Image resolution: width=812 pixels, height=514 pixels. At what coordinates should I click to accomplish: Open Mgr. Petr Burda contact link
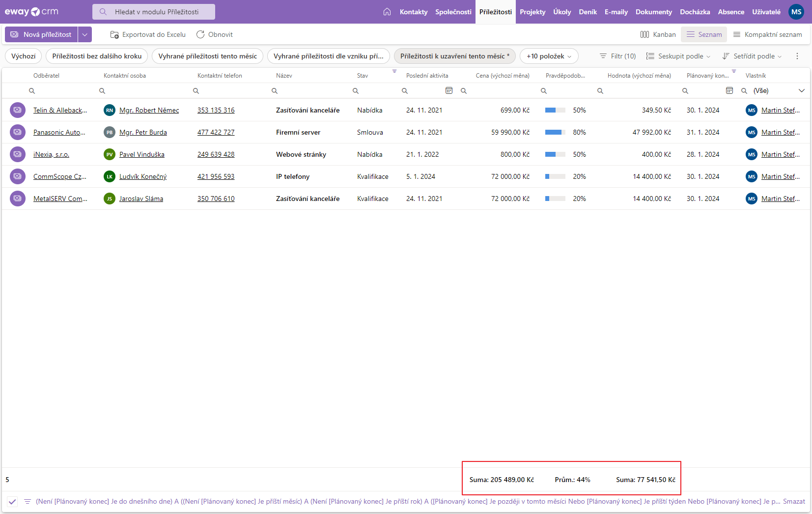click(143, 132)
